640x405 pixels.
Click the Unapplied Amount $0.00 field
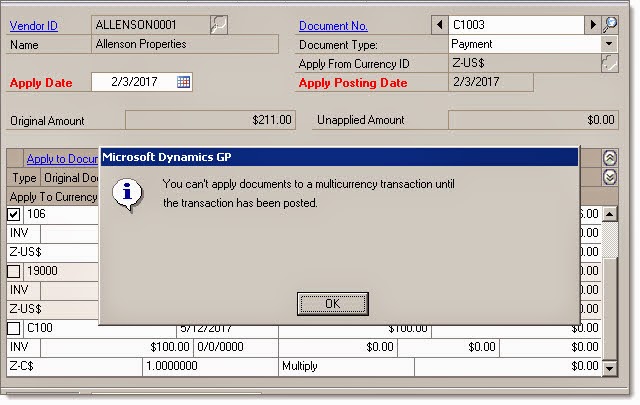tap(533, 120)
